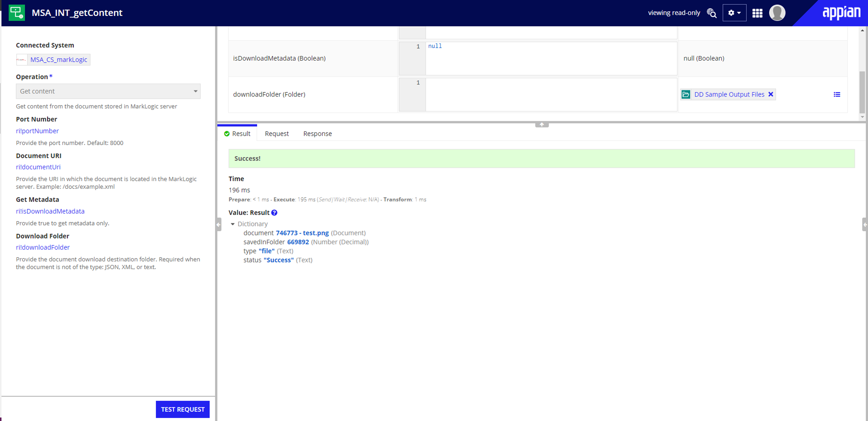Click the downloadFolder expression editor field

551,95
